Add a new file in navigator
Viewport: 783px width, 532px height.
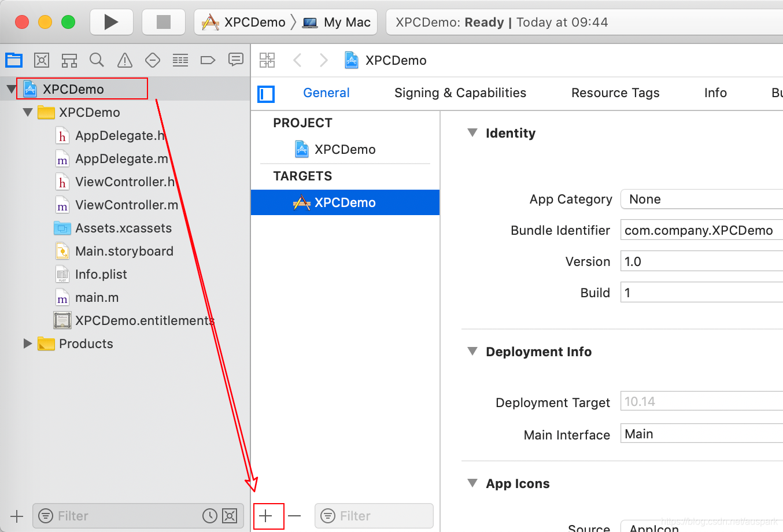[x=17, y=516]
